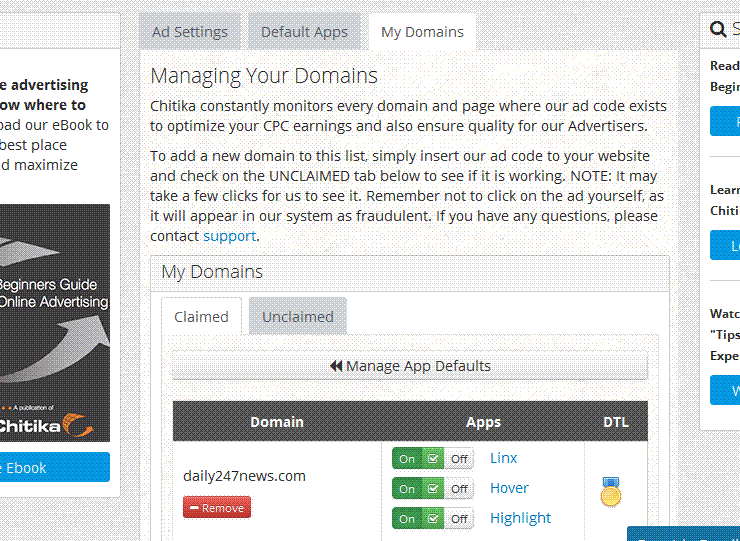This screenshot has width=740, height=541.
Task: Click the Managing Your Domains heading
Action: pyautogui.click(x=264, y=76)
